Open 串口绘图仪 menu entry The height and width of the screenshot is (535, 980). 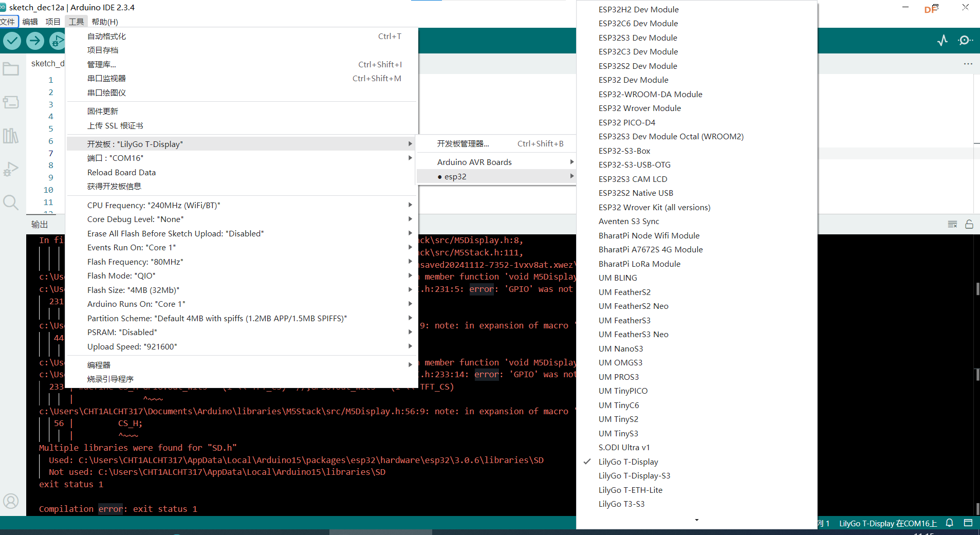242,93
